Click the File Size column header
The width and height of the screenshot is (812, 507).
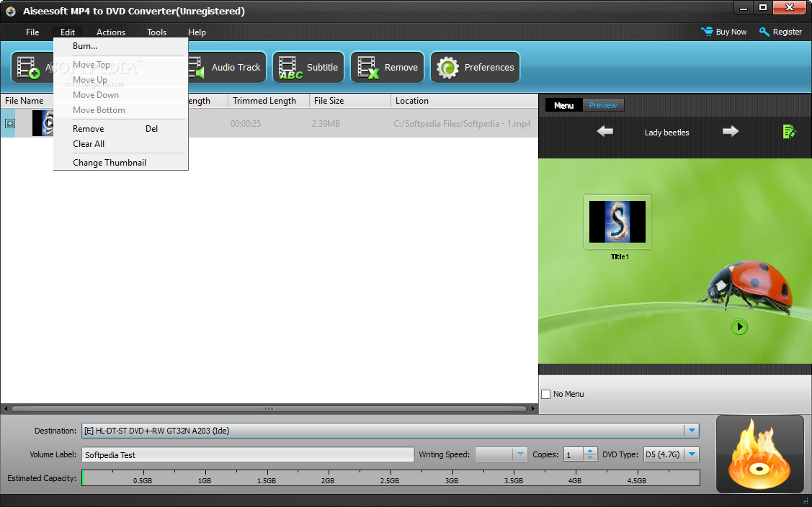[x=350, y=101]
